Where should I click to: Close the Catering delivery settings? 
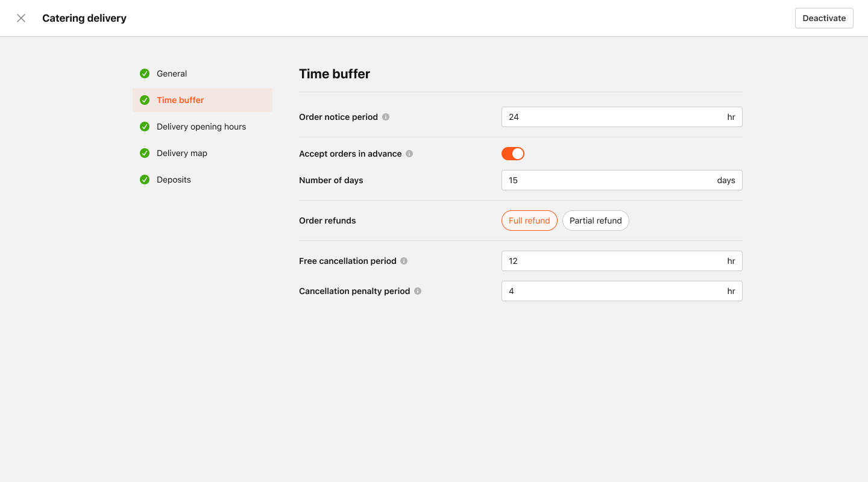21,18
